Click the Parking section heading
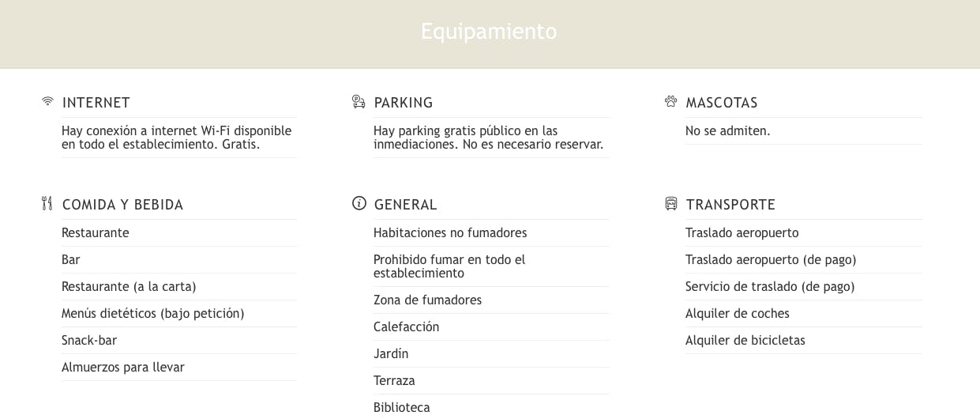The width and height of the screenshot is (980, 419). [x=404, y=103]
